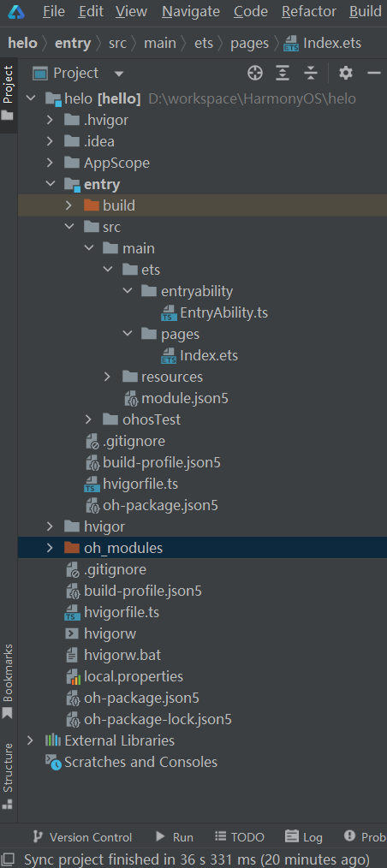Expand the oh_modules folder

50,548
